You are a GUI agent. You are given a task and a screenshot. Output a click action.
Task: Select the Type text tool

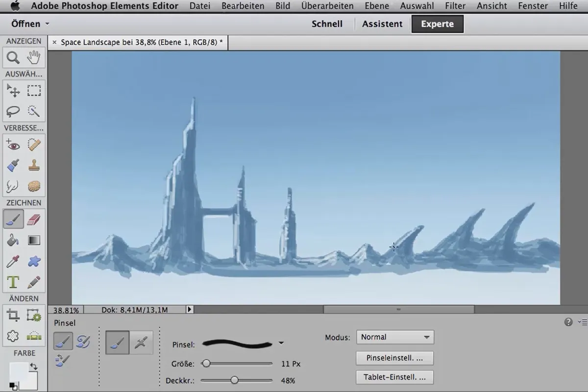13,282
